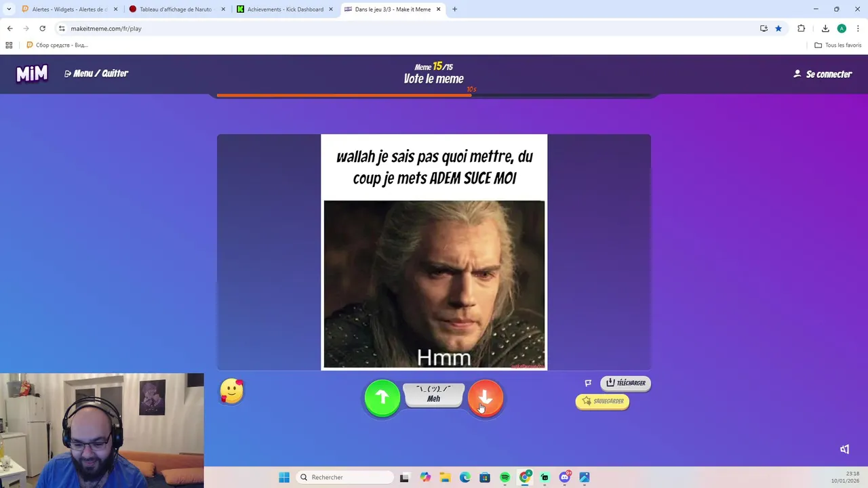The height and width of the screenshot is (488, 868).
Task: Click the makeitmeme.com address bar
Action: 407,28
